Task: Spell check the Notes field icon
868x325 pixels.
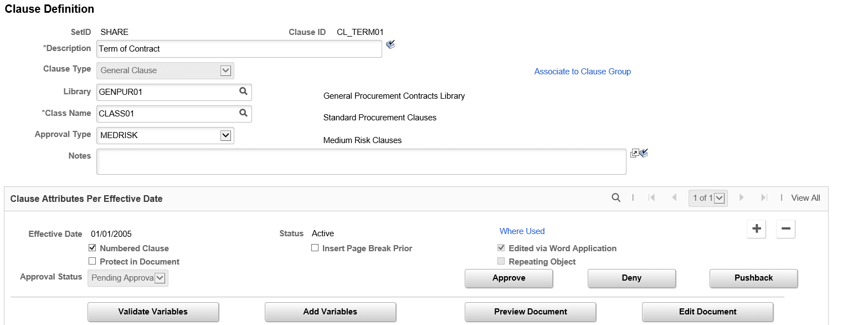Action: pos(644,153)
